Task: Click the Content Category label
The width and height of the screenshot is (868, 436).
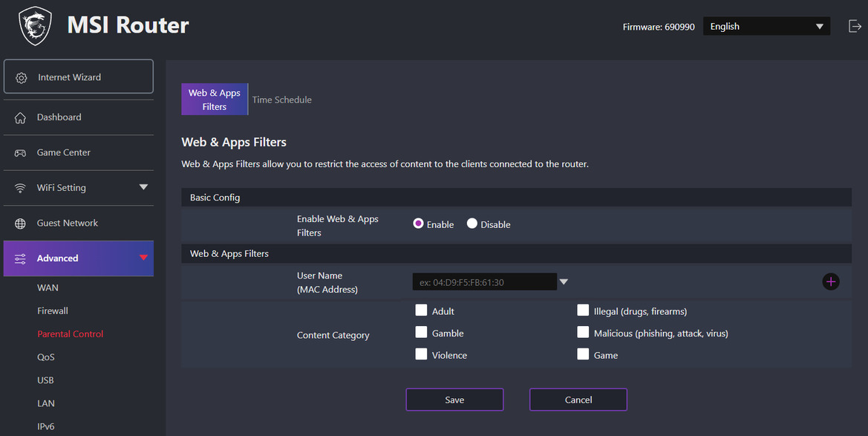Action: [x=333, y=335]
